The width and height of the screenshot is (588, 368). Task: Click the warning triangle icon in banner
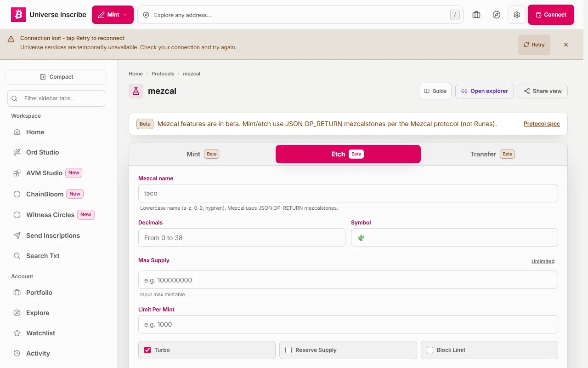click(11, 39)
